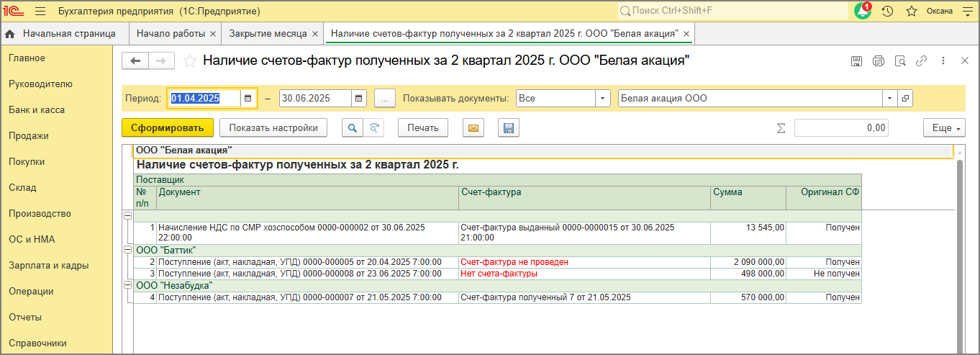Close the Закрытие месяца tab
This screenshot has height=355, width=980.
(x=314, y=34)
